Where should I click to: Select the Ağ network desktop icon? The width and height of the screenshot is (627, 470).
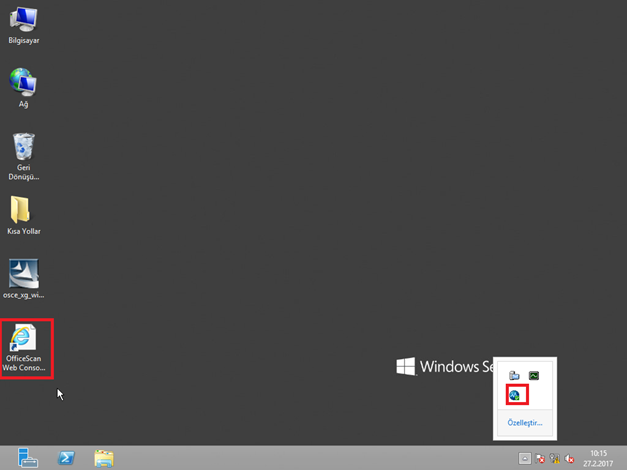tap(23, 88)
